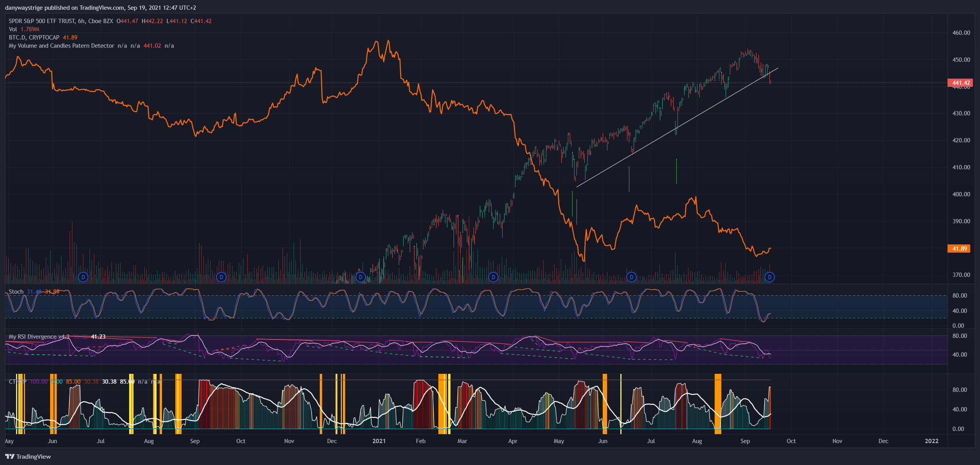Screen dimensions: 980x465
Task: Click the 2022 label on time axis
Action: [x=931, y=441]
